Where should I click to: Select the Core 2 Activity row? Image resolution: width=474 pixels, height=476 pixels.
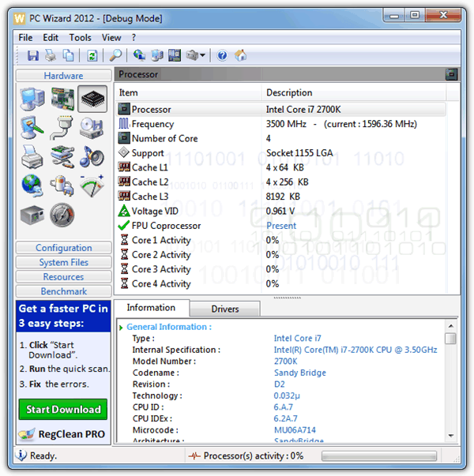[280, 255]
